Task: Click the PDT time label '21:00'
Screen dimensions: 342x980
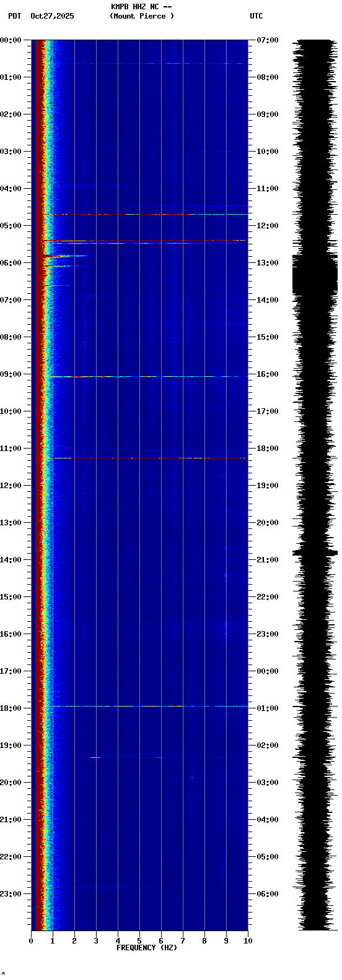Action: (x=11, y=820)
